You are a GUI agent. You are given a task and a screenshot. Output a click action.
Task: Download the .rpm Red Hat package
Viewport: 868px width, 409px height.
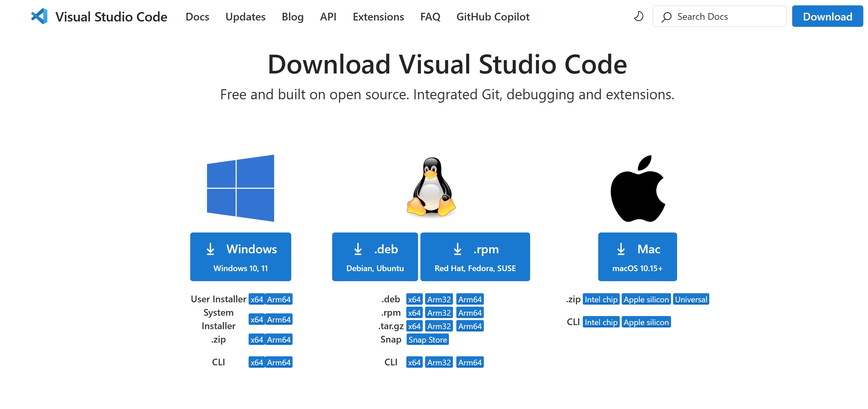pos(475,257)
